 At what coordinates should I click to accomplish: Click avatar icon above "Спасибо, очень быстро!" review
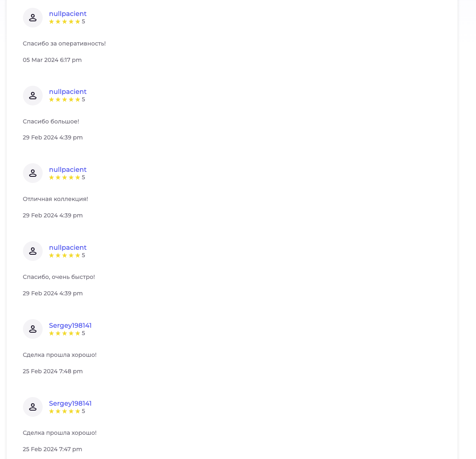(x=33, y=251)
